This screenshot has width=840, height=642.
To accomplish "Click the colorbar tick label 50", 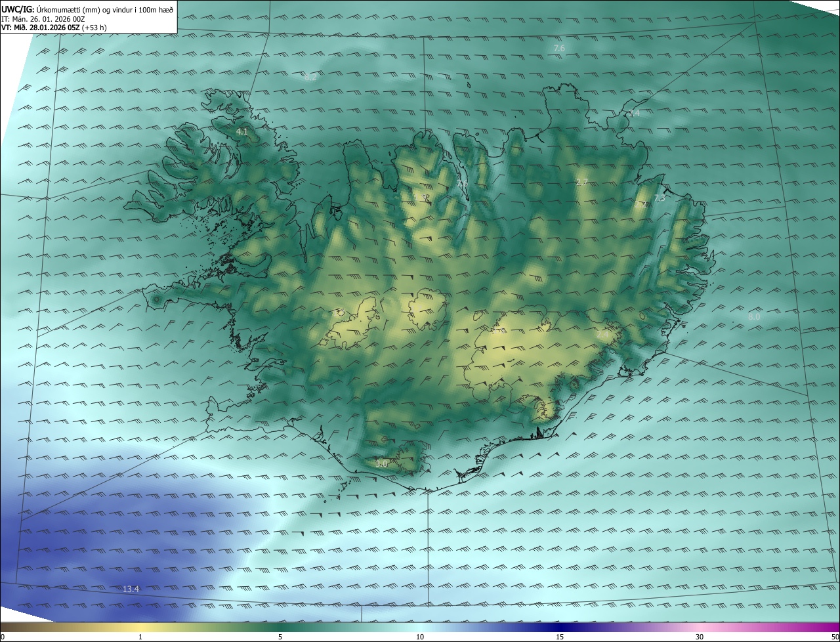I will click(x=835, y=637).
